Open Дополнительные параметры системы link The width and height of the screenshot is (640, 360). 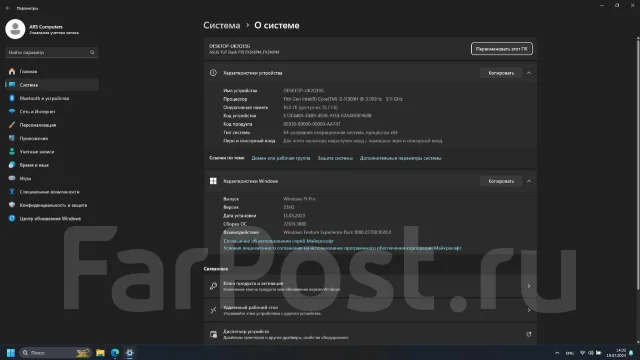click(400, 158)
